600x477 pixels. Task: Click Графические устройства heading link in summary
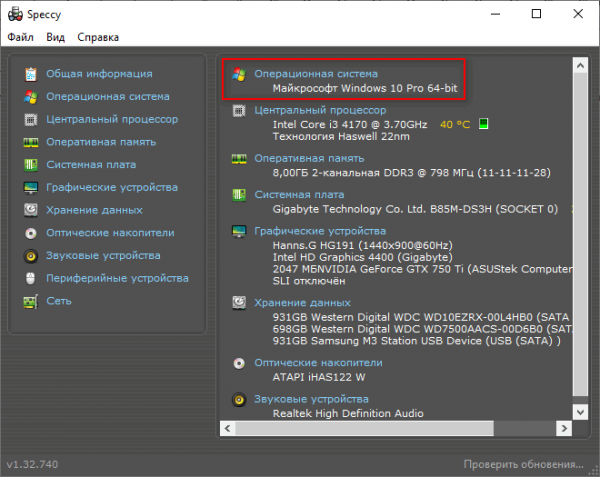320,231
